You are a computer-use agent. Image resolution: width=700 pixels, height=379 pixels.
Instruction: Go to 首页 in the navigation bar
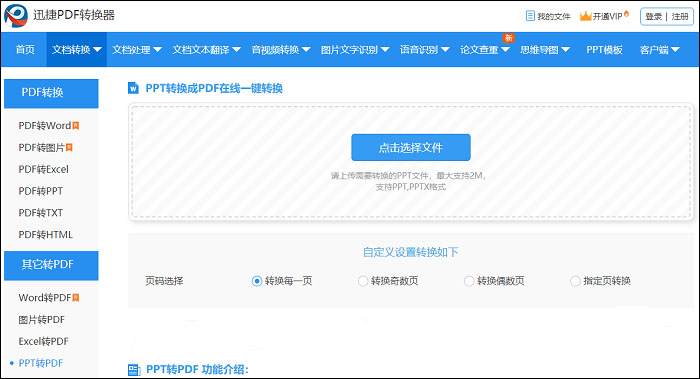(x=25, y=50)
